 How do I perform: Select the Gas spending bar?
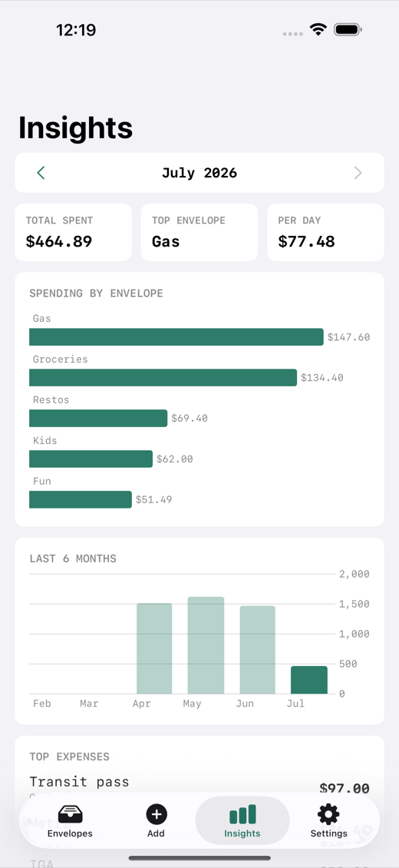click(x=176, y=337)
